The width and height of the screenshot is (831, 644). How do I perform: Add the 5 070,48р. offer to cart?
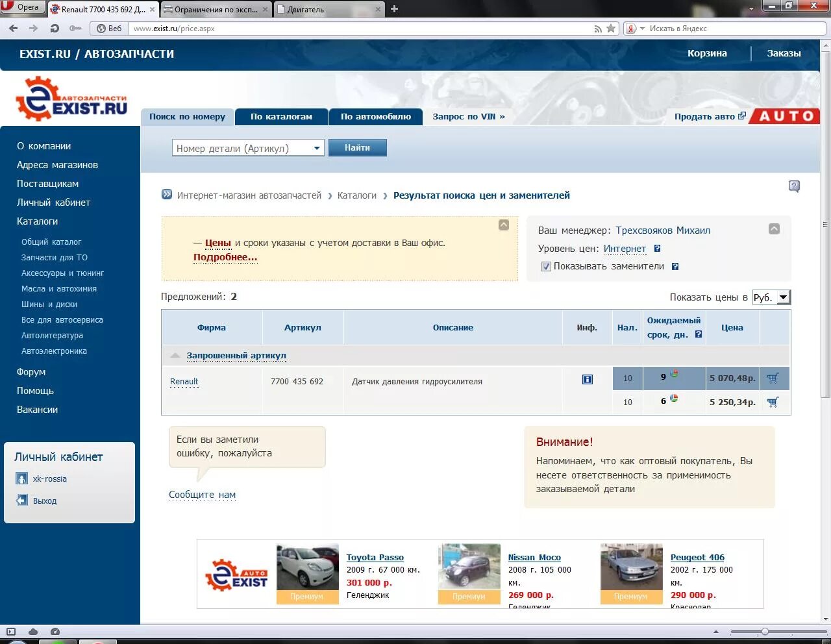773,378
